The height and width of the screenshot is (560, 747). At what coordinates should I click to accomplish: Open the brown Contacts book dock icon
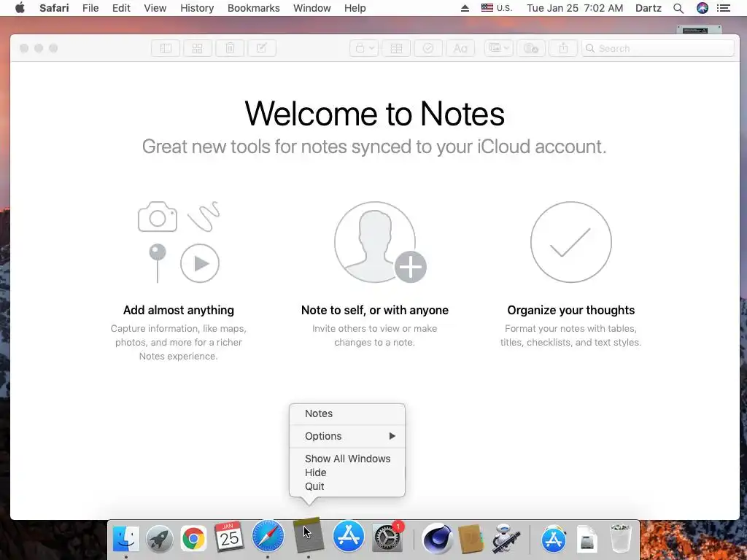pyautogui.click(x=471, y=539)
